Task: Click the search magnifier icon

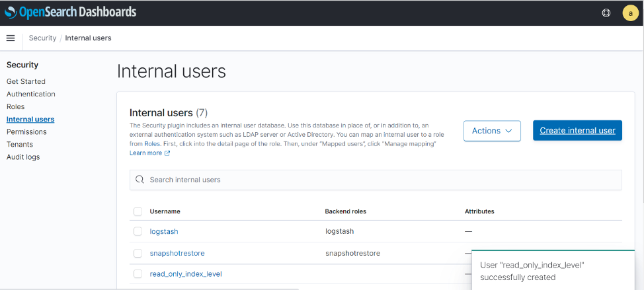Action: (x=140, y=180)
